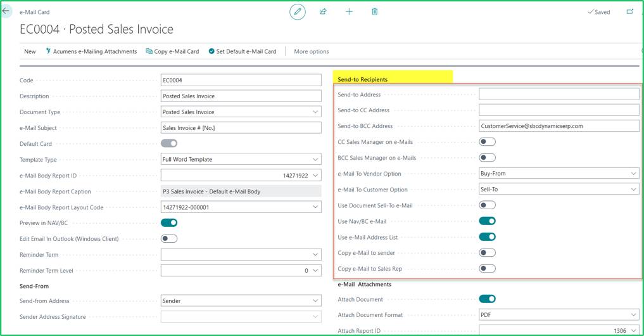Open Document Type dropdown
Image resolution: width=644 pixels, height=336 pixels.
point(315,112)
